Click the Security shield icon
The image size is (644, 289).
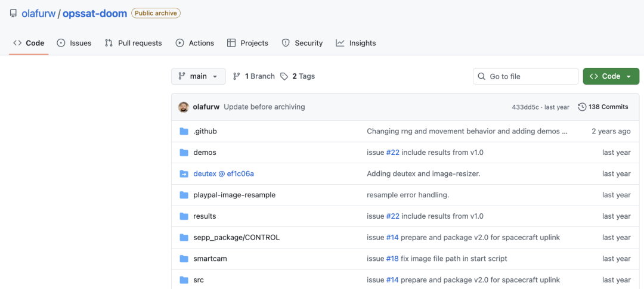click(x=286, y=43)
